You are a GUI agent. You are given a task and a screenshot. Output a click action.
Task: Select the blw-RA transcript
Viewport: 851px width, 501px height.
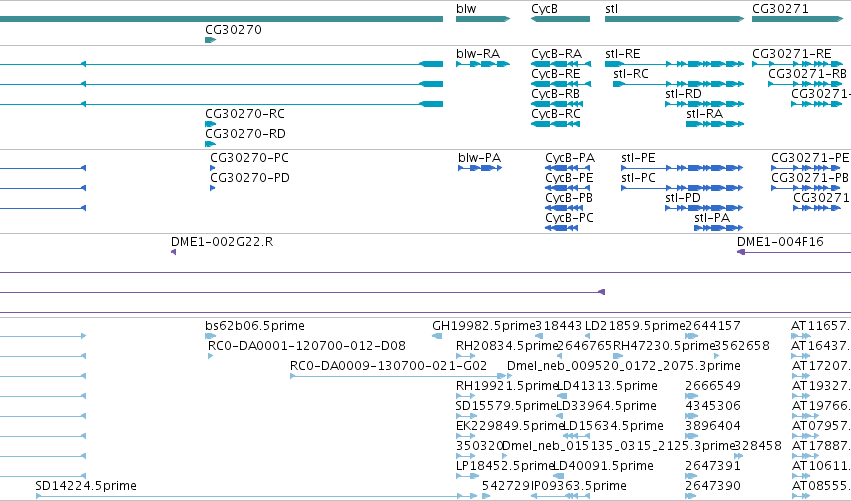pyautogui.click(x=483, y=64)
